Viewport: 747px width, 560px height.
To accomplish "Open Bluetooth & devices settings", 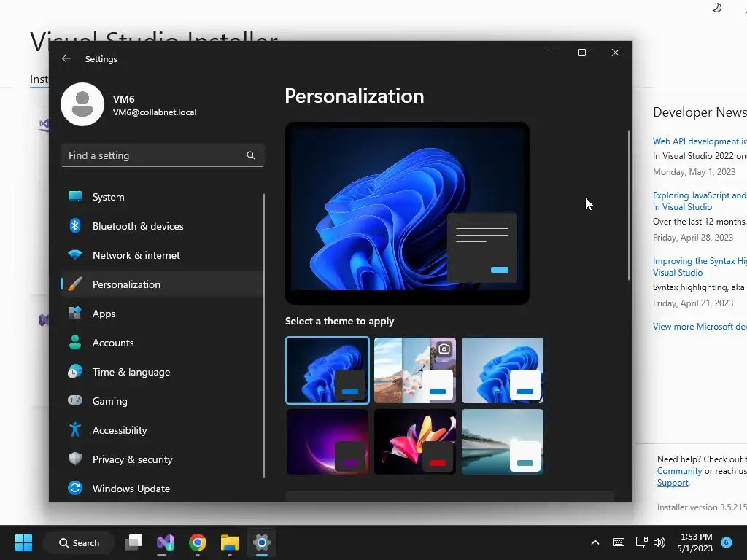I will (162, 226).
